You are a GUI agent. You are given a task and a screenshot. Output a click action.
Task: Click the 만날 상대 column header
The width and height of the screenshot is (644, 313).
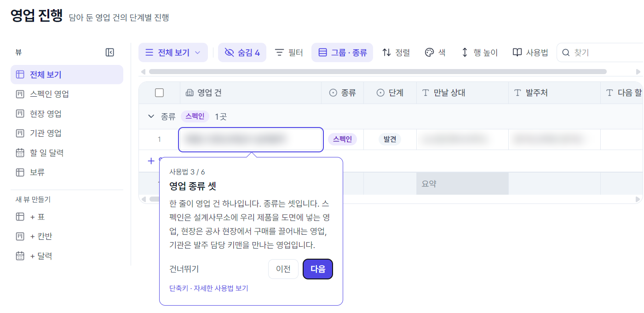(x=462, y=93)
